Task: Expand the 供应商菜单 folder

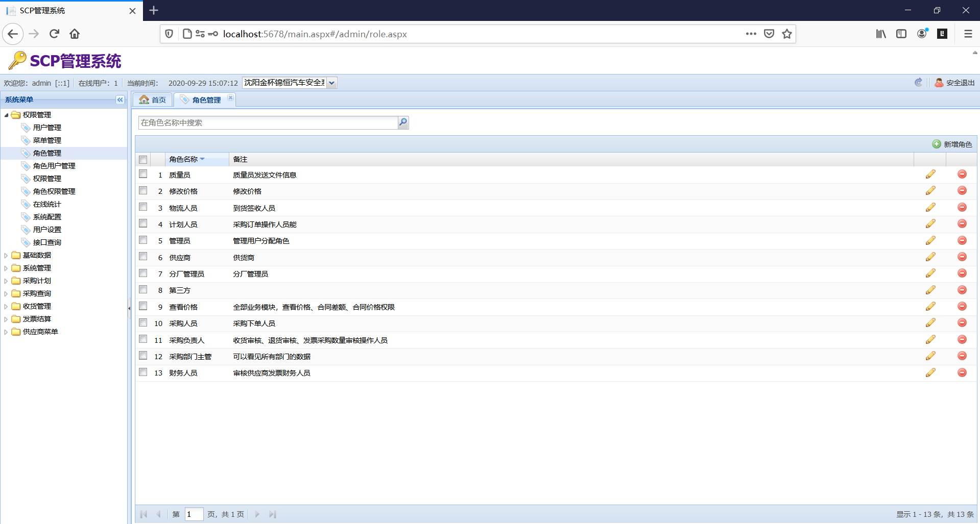Action: pos(6,332)
